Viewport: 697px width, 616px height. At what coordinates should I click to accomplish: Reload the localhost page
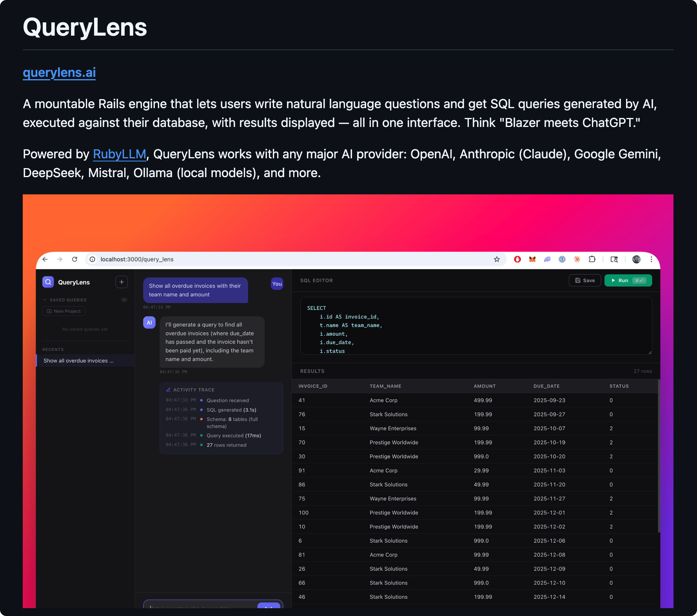(x=74, y=259)
